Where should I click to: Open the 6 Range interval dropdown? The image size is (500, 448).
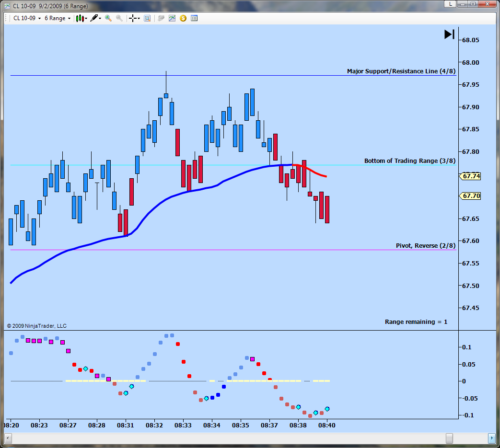click(x=58, y=18)
